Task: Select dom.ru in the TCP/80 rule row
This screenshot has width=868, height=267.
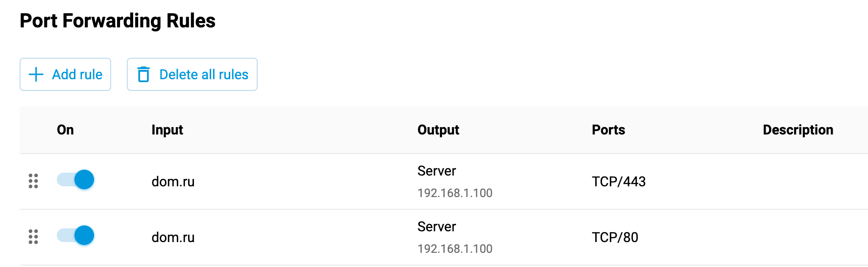Action: click(173, 237)
